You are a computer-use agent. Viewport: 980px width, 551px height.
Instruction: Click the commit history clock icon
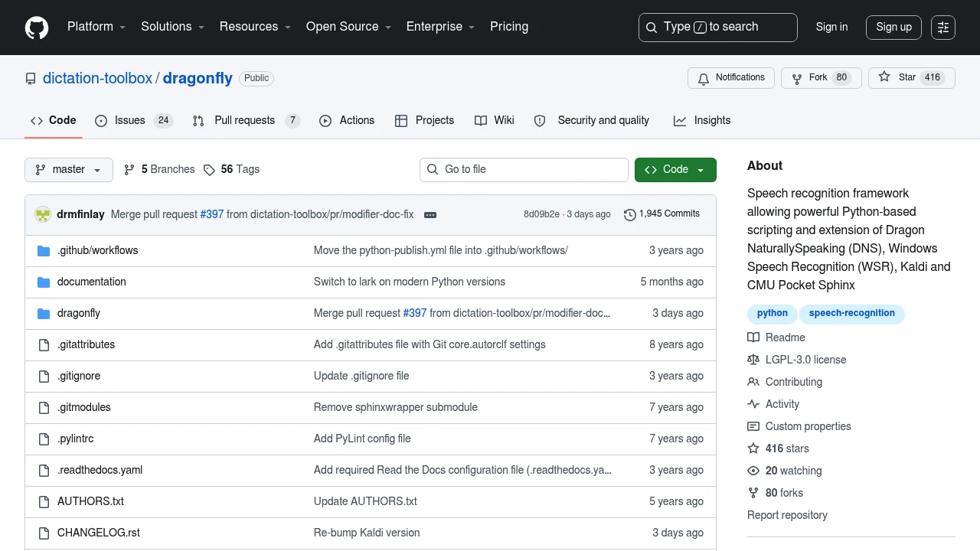(630, 214)
